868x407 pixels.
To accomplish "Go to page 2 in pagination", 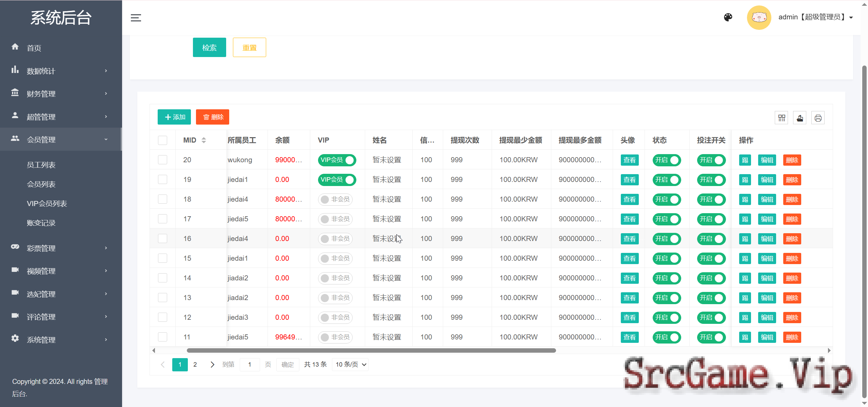I will (195, 365).
